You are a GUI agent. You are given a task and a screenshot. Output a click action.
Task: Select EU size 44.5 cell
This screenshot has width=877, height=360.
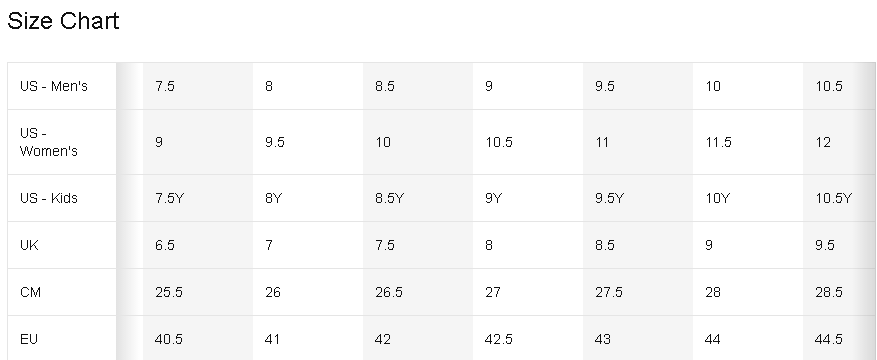[839, 339]
